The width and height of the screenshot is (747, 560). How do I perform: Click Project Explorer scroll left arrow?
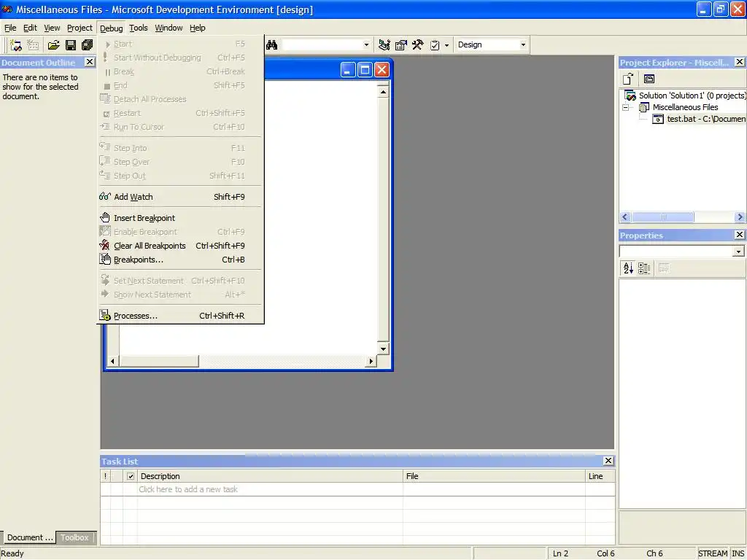[625, 217]
